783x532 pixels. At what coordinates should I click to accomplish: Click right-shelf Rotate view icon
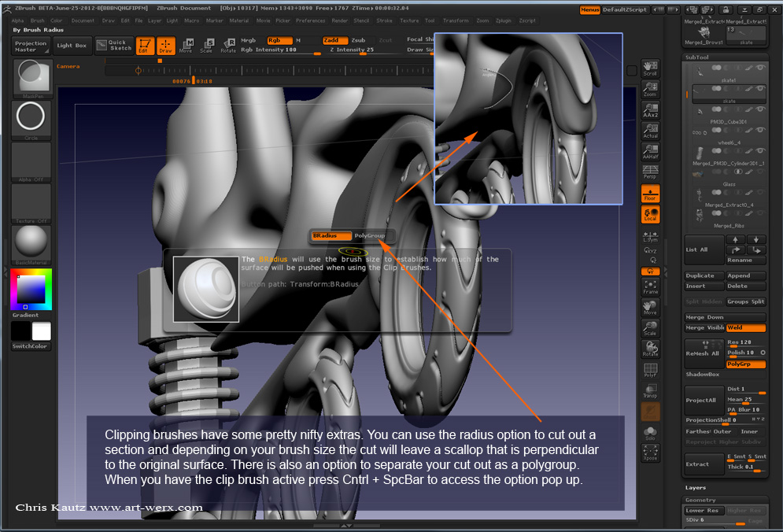(x=650, y=349)
